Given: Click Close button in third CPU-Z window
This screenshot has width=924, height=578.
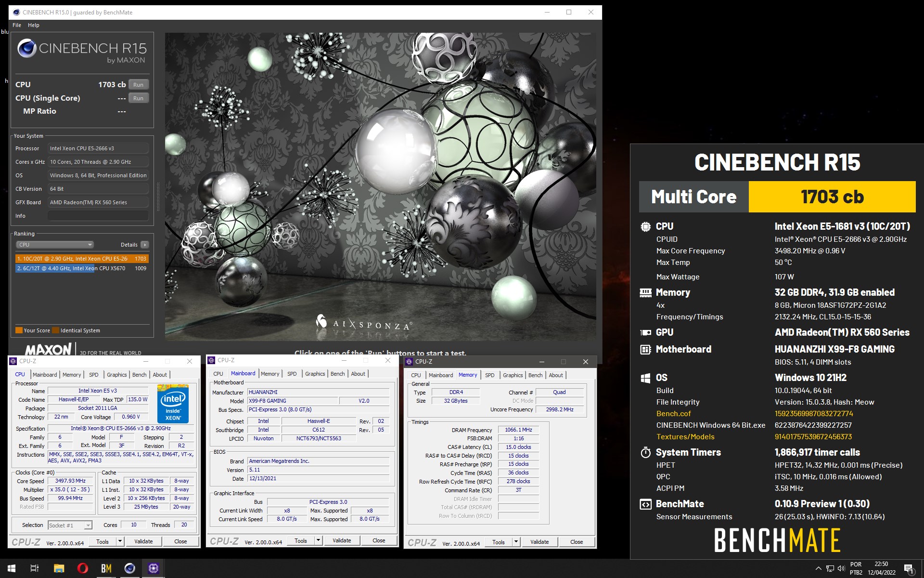Looking at the screenshot, I should click(577, 542).
